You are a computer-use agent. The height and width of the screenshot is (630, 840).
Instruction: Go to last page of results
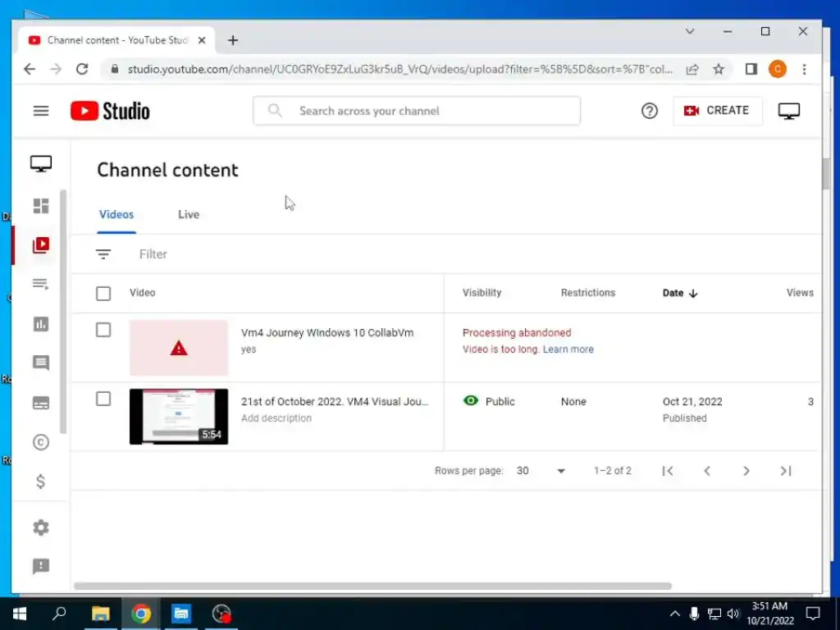point(786,471)
